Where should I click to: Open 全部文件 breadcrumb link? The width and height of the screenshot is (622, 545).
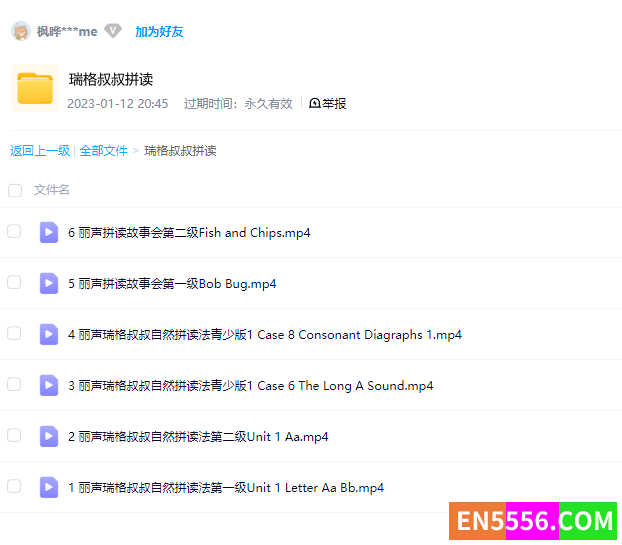pos(104,151)
